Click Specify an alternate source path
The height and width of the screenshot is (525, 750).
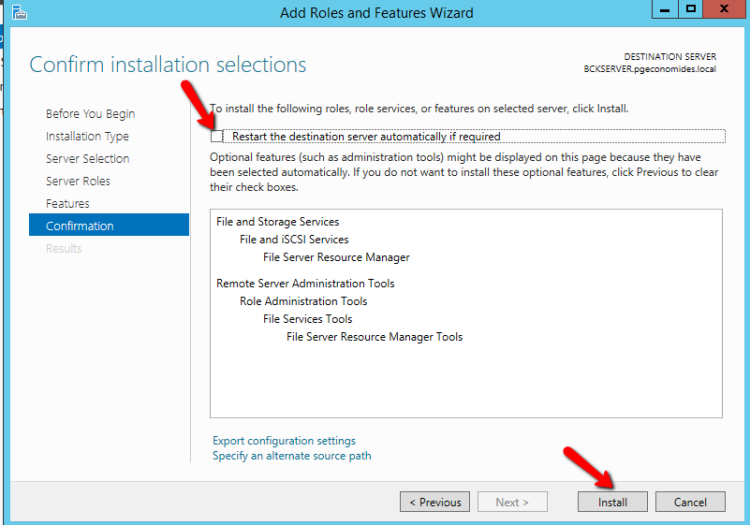(292, 456)
